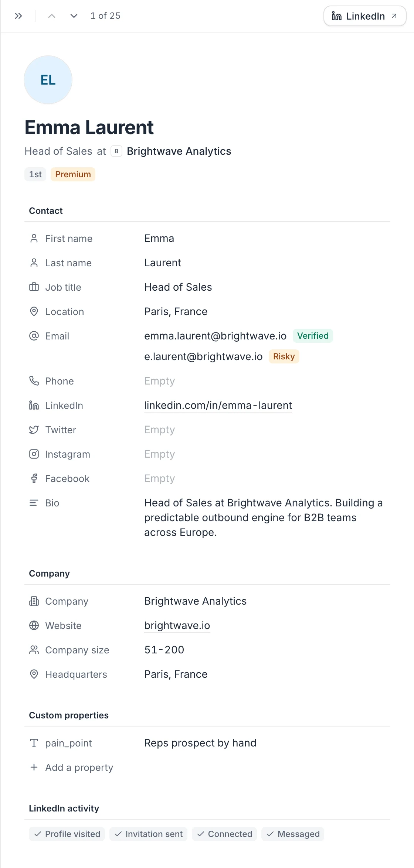Fill in the empty Facebook field
Image resolution: width=414 pixels, height=868 pixels.
(x=160, y=479)
